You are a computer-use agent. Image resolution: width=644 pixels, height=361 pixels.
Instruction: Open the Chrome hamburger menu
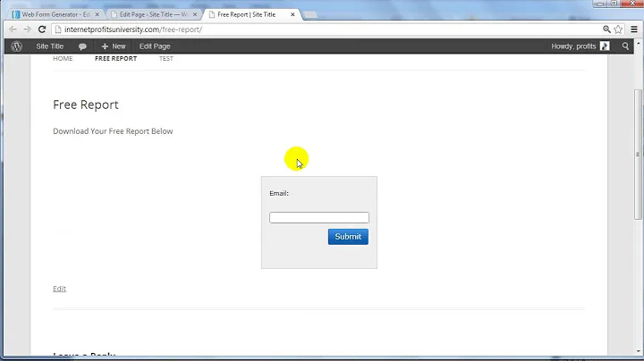pos(634,29)
